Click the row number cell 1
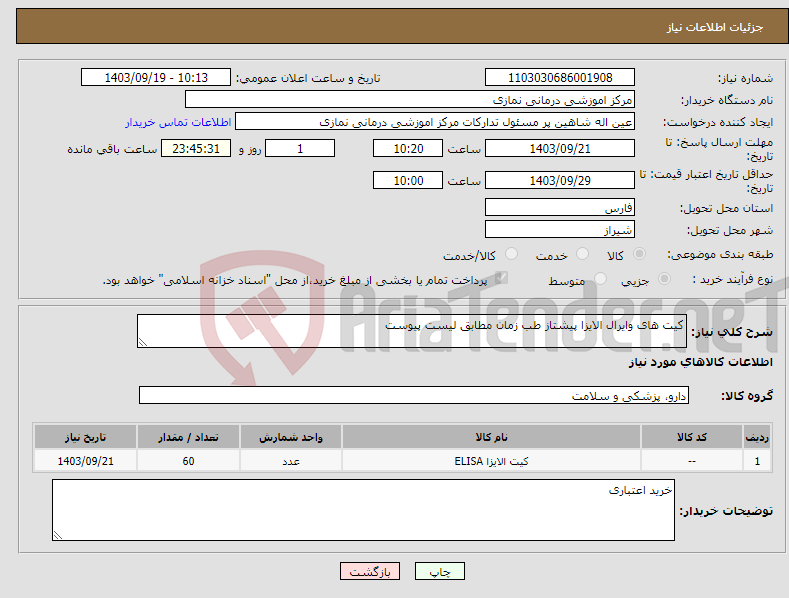The width and height of the screenshot is (789, 598). (x=757, y=461)
